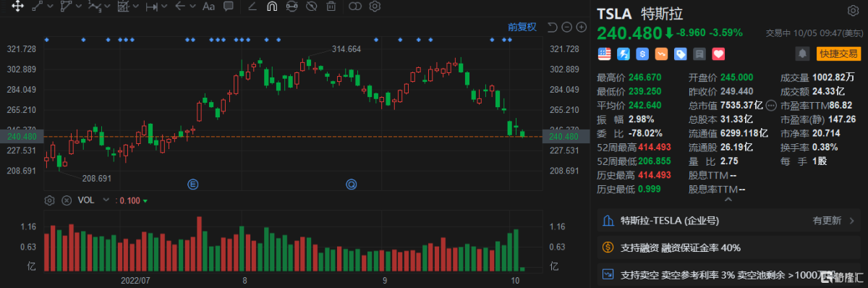
Task: Click the 总市值 7535.37亿 value
Action: [x=741, y=105]
